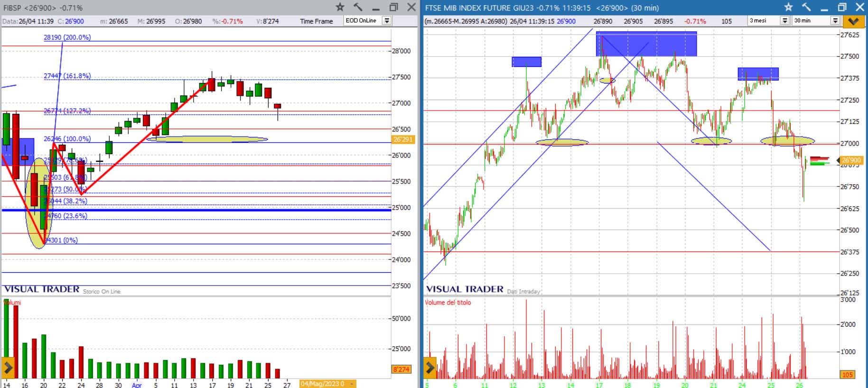Click the orange 8'274 volume tag
Viewport: 868px width, 388px height.
pyautogui.click(x=401, y=370)
